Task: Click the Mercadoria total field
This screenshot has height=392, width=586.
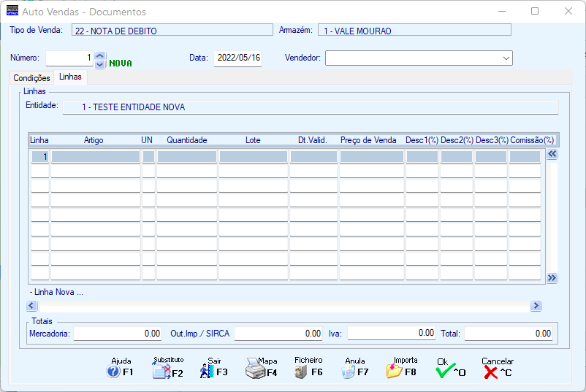Action: [118, 334]
